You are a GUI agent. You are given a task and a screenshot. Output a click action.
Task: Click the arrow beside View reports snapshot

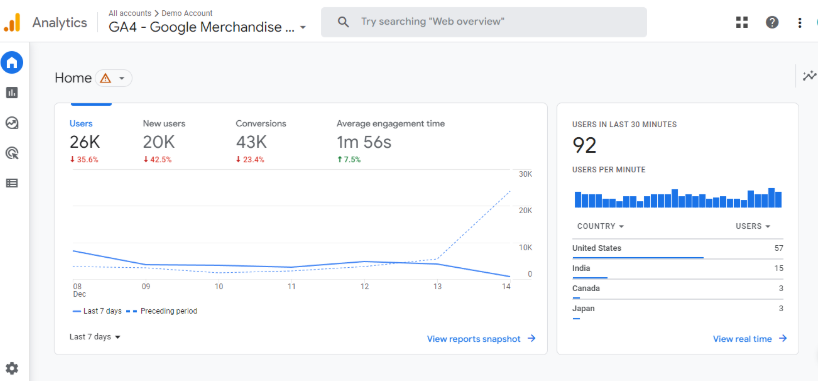531,338
